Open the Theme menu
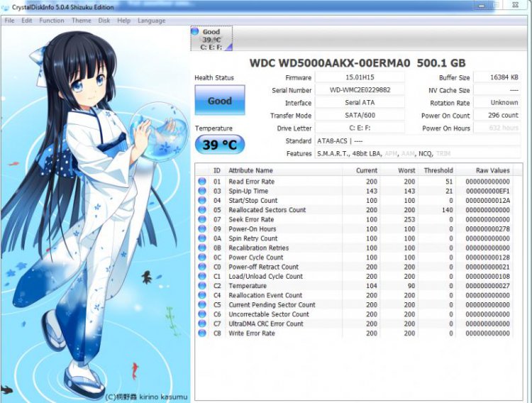This screenshot has height=403, width=532. (x=81, y=21)
